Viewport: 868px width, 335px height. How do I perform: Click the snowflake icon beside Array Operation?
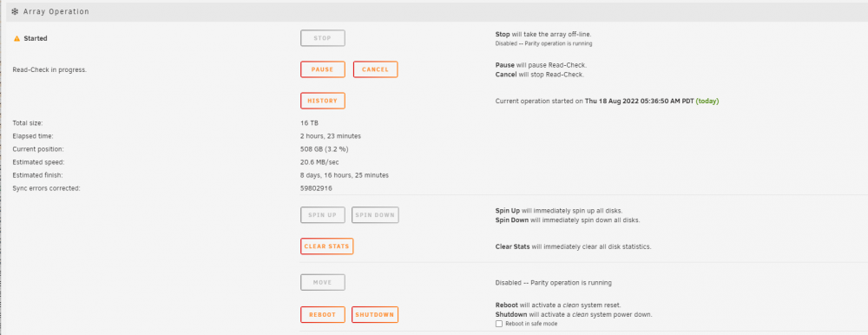[15, 11]
